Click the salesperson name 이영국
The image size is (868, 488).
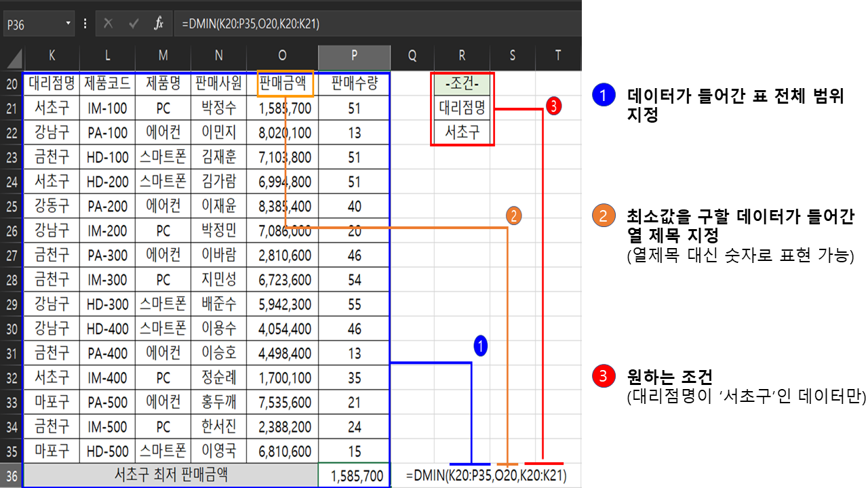[x=218, y=451]
